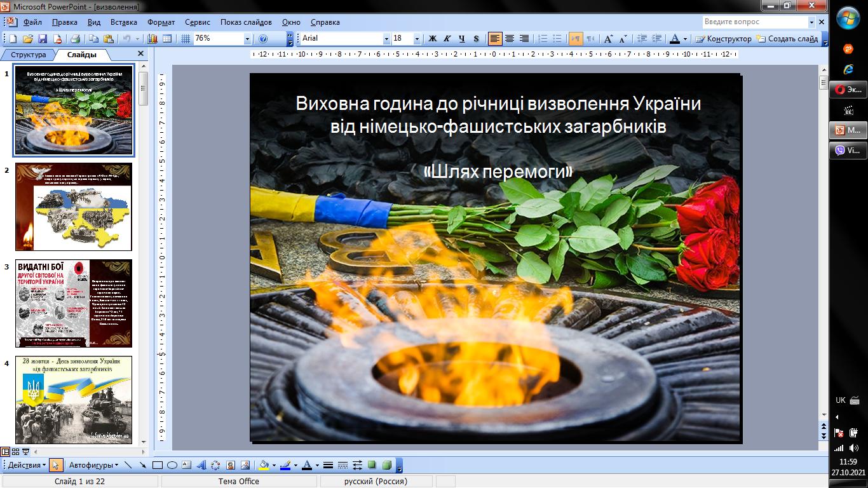
Task: Open the Вставка menu
Action: [x=123, y=22]
